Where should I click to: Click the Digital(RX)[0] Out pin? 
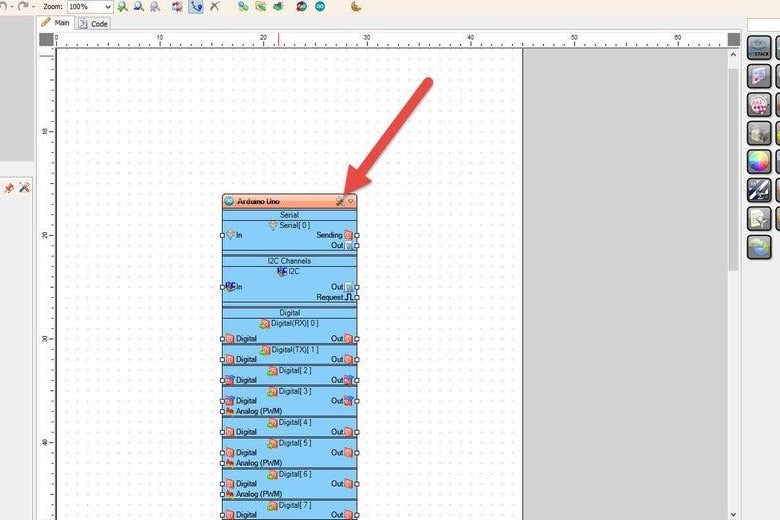pyautogui.click(x=357, y=339)
